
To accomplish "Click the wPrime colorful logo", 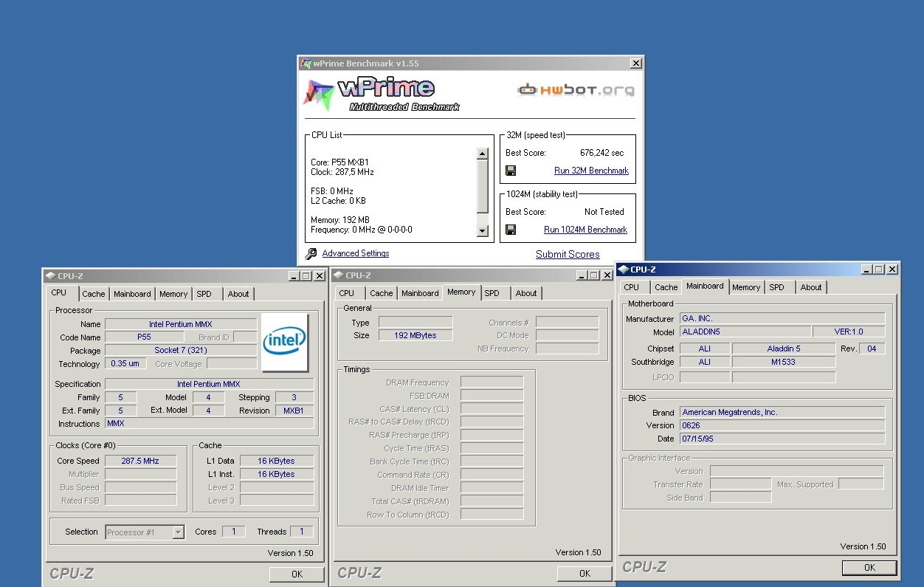I will 320,94.
